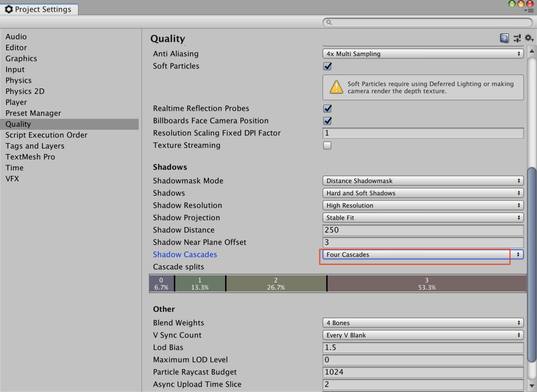
Task: Disable the Soft Particles checkbox
Action: 327,66
